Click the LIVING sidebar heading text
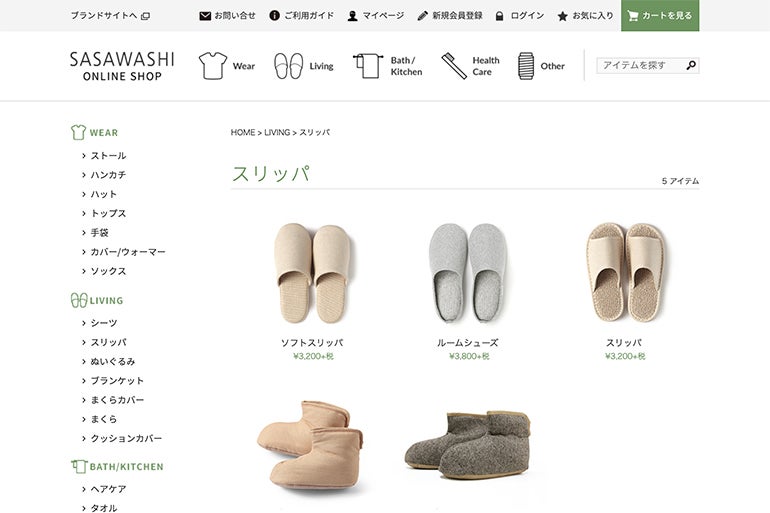 (x=106, y=300)
